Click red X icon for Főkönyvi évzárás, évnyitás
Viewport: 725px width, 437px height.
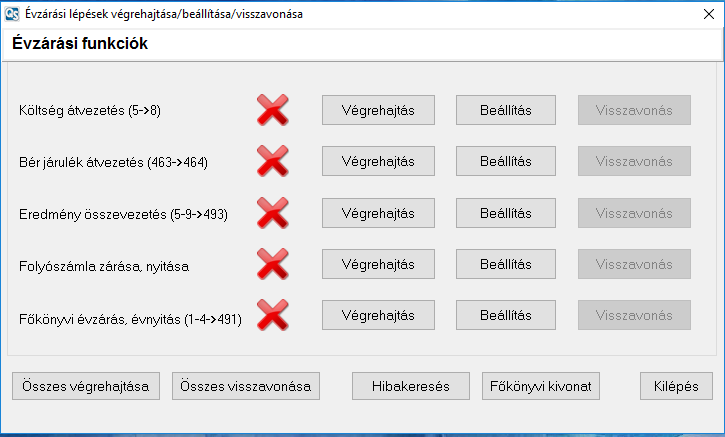(x=273, y=317)
